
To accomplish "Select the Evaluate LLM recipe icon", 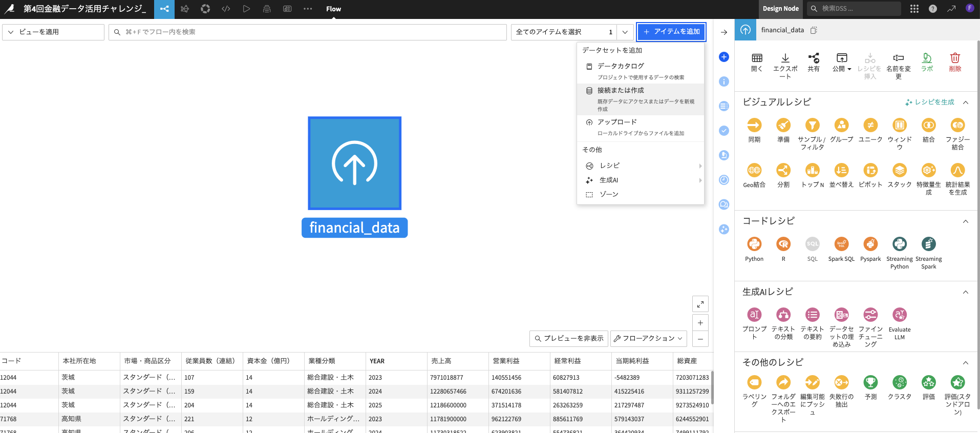I will point(900,315).
